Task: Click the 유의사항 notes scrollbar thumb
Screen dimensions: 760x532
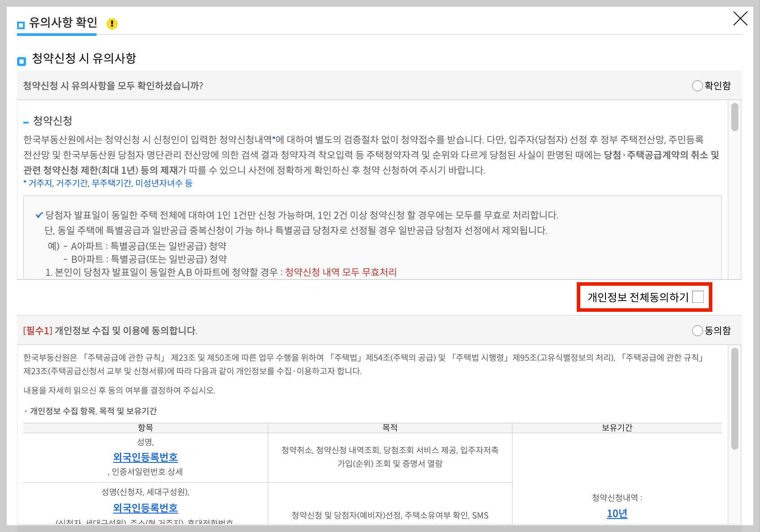Action: point(735,117)
